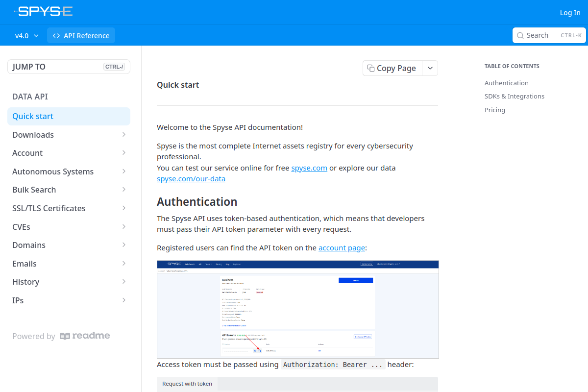Screen dimensions: 588x392
Task: Expand the Bulk Search section
Action: click(124, 190)
